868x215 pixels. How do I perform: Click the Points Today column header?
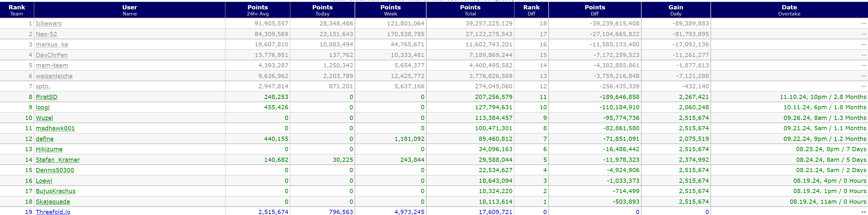tap(322, 10)
